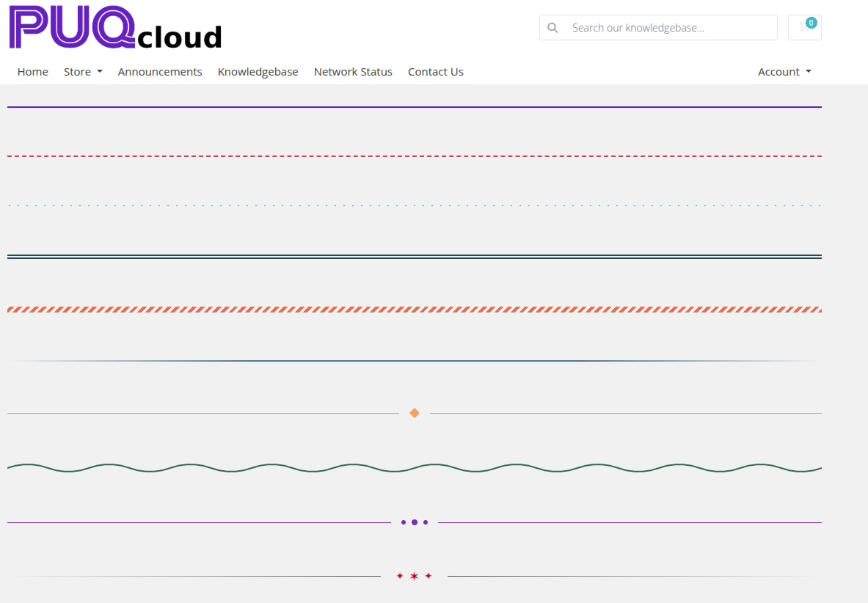Expand the Store dropdown menu

pos(78,72)
